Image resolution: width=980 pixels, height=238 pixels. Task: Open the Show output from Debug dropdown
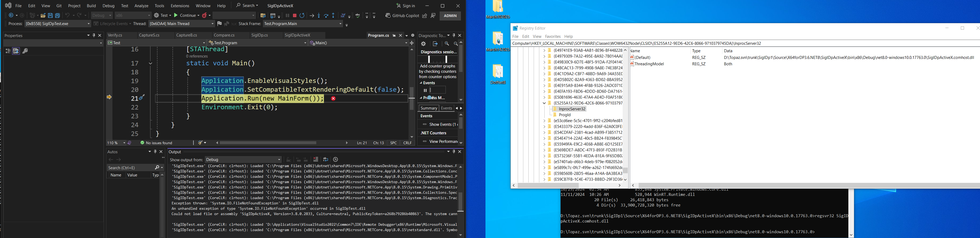click(244, 160)
